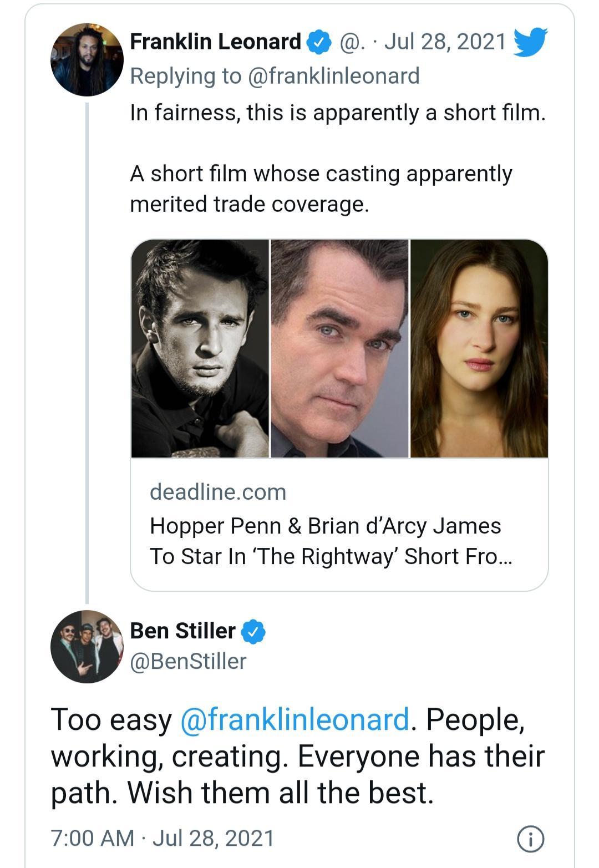Click the woman's headshot thumbnail
The image size is (599, 868).
(479, 348)
